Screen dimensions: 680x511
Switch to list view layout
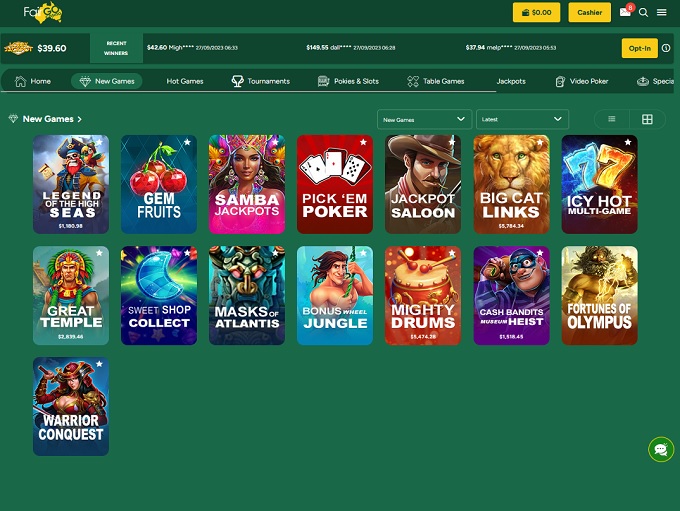click(612, 119)
